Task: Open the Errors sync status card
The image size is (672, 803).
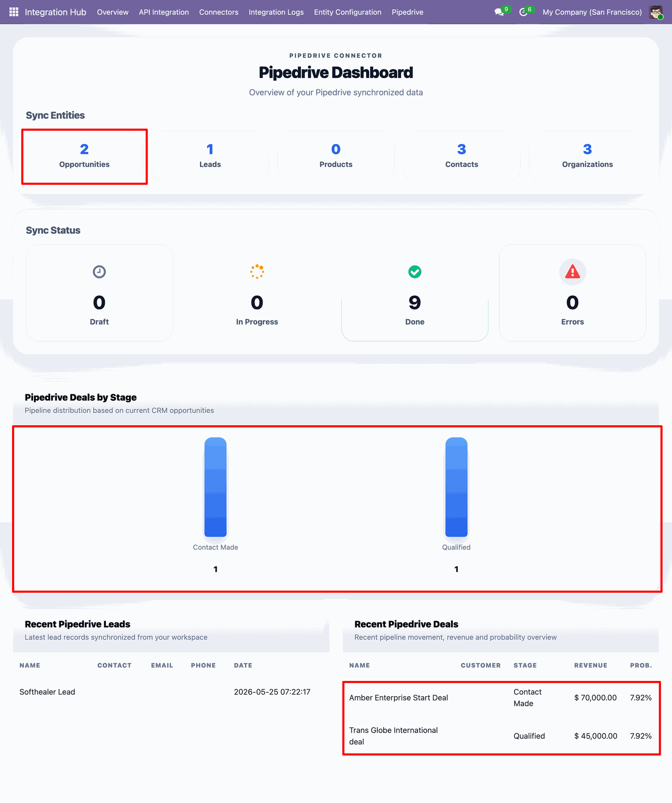Action: [x=572, y=293]
